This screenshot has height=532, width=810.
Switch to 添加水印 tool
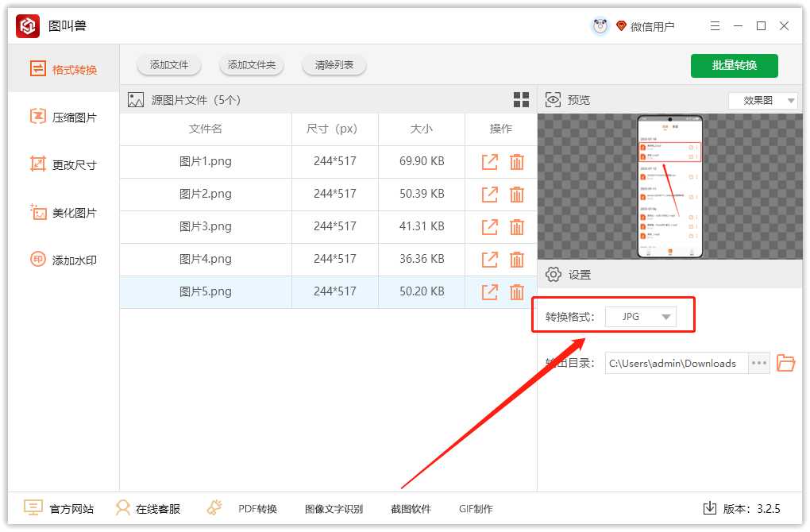click(63, 260)
